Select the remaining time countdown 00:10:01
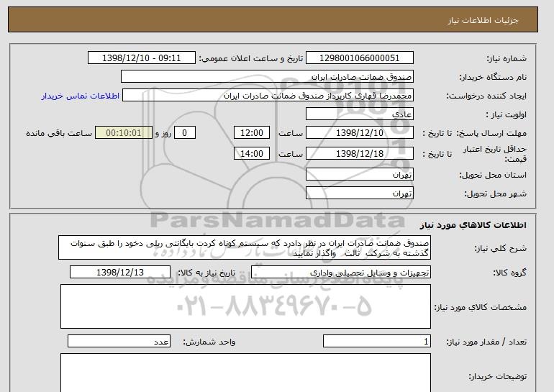The image size is (554, 392). coord(124,133)
